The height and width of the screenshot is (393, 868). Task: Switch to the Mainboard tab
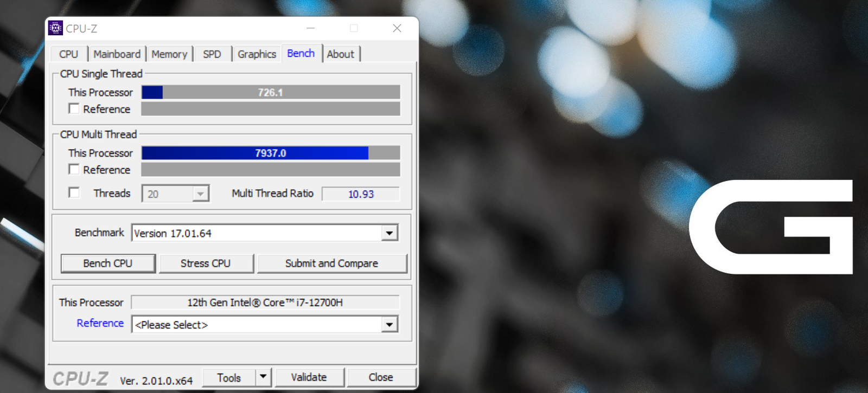(x=117, y=54)
